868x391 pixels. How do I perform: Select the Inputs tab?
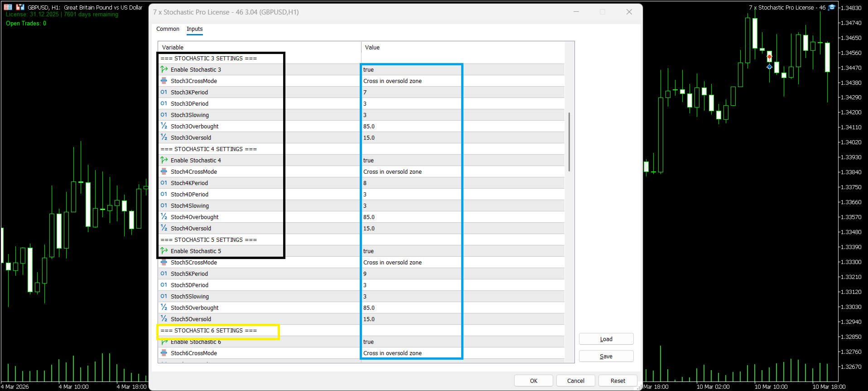tap(195, 29)
